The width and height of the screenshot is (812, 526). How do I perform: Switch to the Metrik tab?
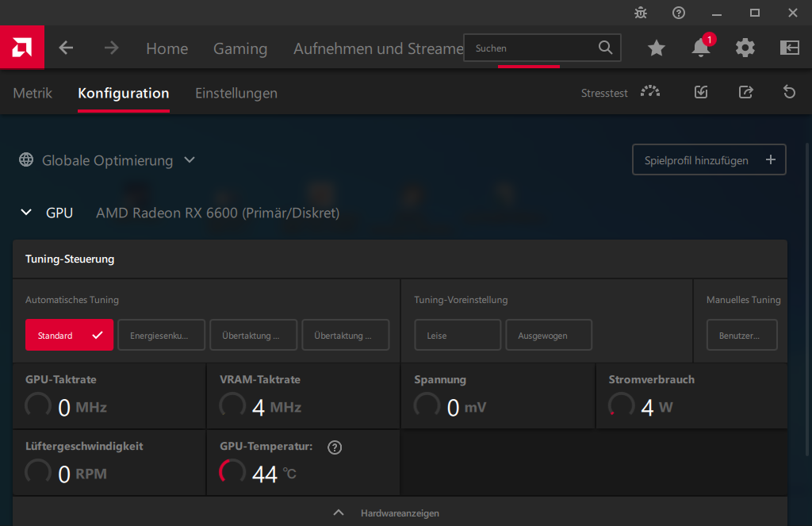tap(32, 94)
